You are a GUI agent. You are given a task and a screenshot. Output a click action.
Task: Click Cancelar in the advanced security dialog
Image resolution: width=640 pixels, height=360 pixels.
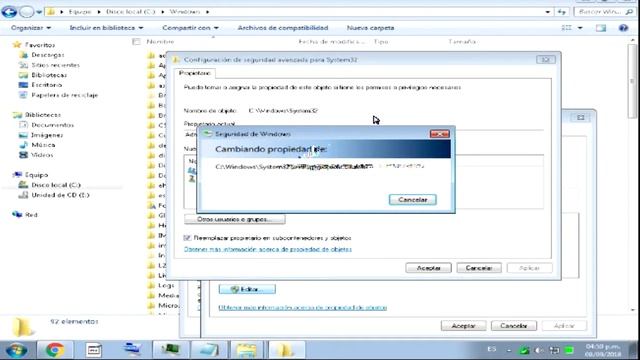479,268
